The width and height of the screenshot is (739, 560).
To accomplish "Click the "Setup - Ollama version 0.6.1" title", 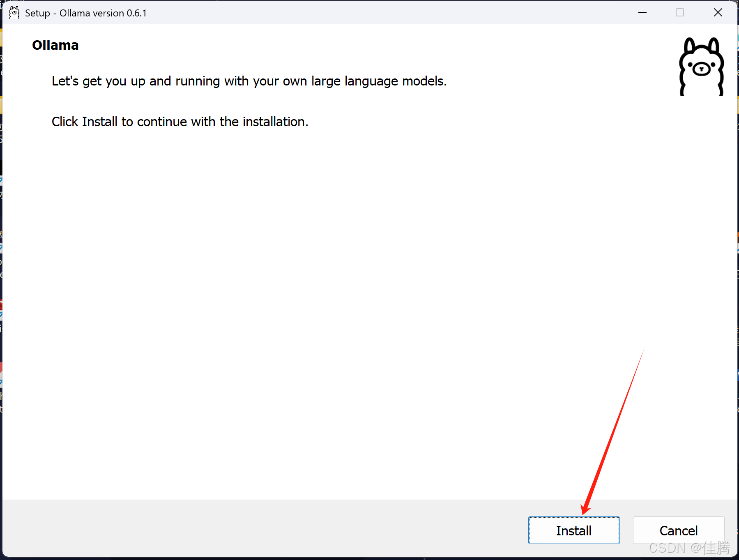I will click(x=86, y=13).
